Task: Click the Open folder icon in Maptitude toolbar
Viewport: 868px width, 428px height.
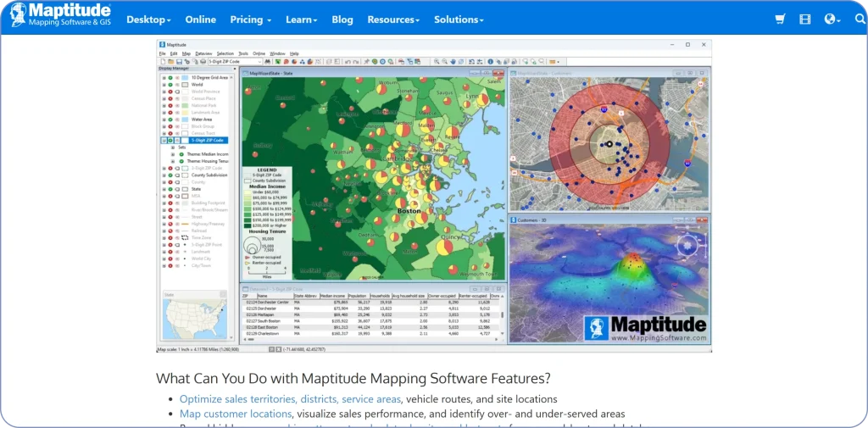Action: pyautogui.click(x=170, y=62)
